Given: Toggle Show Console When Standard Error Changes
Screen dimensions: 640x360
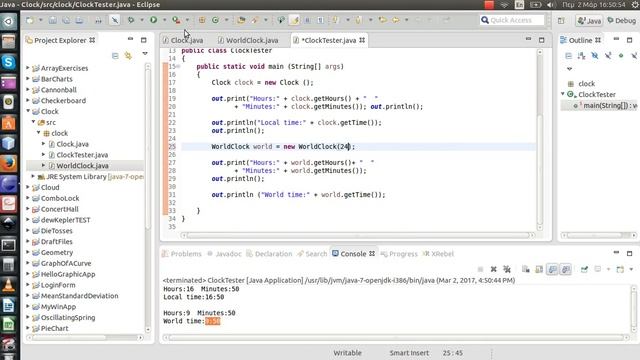Looking at the screenshot, I should 566,269.
